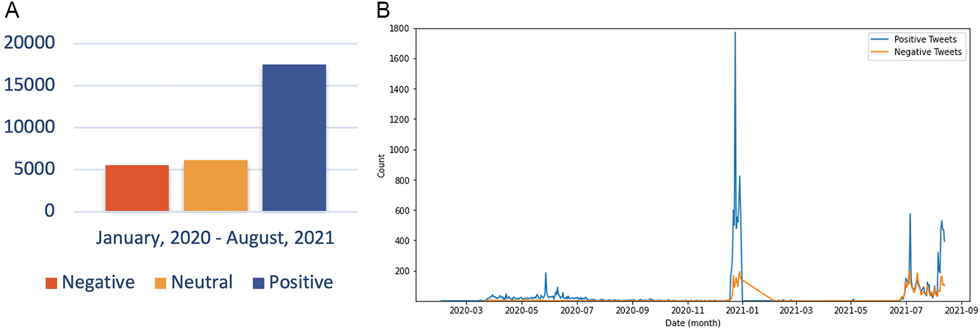This screenshot has width=980, height=330.
Task: Click the orange Neutral legend swatch
Action: 160,283
